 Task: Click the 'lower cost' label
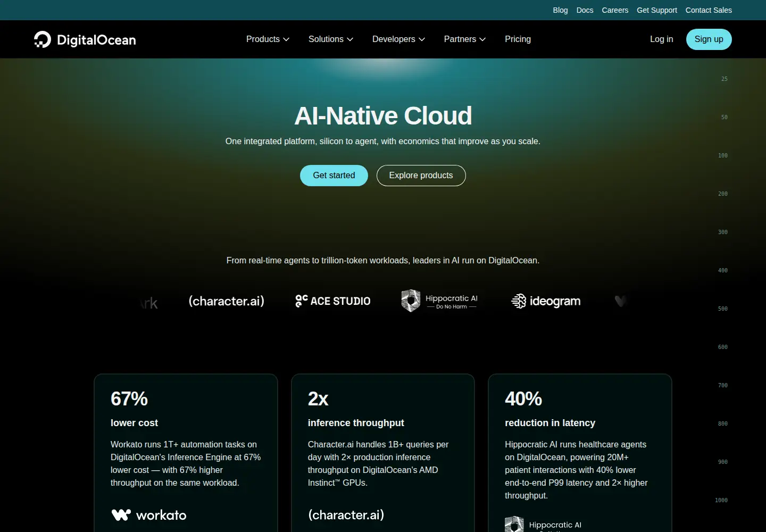[134, 423]
